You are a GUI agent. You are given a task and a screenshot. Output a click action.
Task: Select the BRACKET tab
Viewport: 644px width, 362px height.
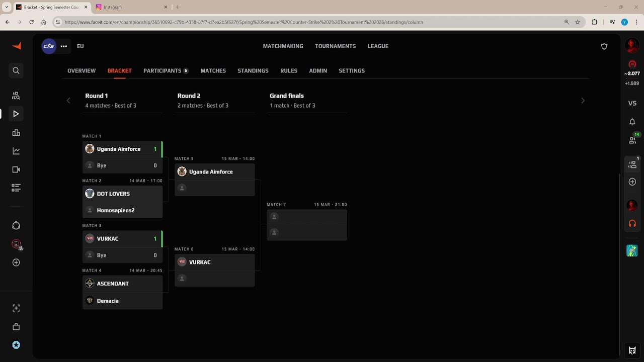[120, 71]
